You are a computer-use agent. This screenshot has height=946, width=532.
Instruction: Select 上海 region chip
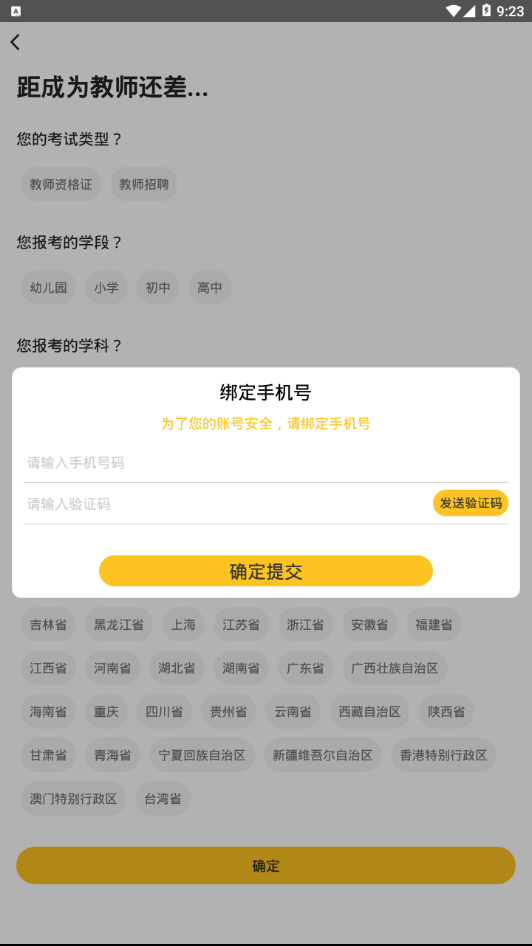point(183,624)
